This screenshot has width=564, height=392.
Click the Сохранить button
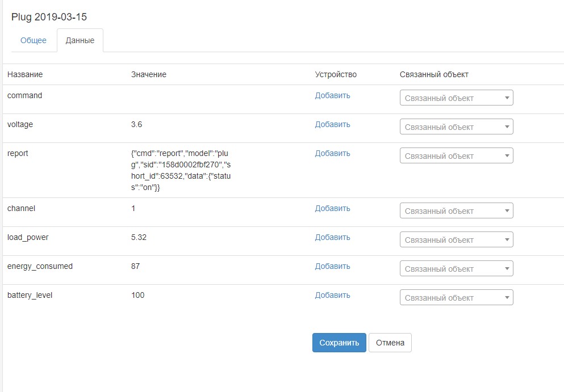pyautogui.click(x=339, y=343)
